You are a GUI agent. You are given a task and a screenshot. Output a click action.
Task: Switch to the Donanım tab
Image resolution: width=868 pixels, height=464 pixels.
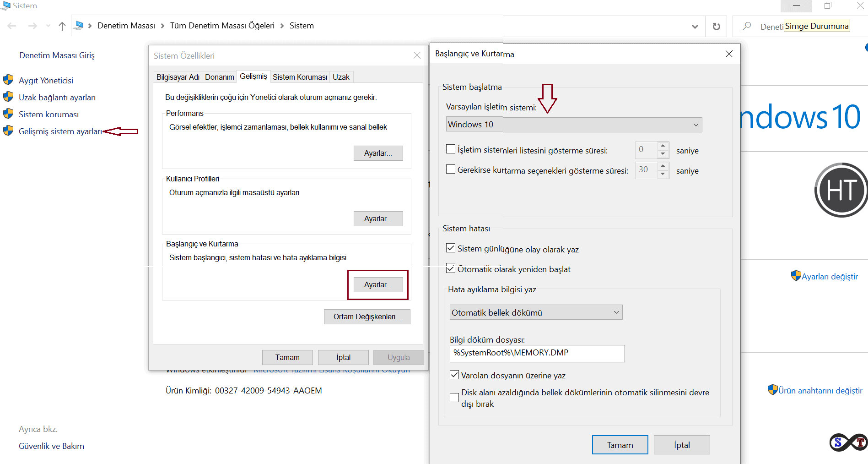220,77
